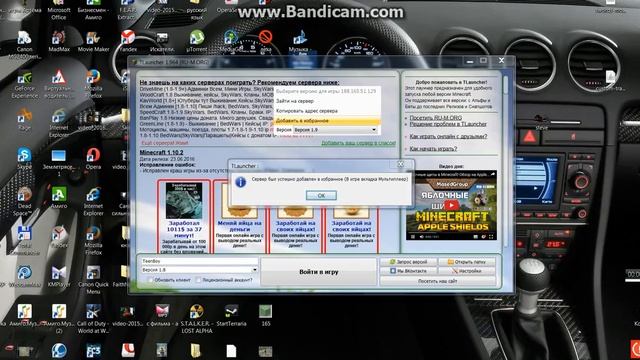The image size is (640, 360).
Task: Select the Землетрясение desktop icon
Action: [59, 162]
